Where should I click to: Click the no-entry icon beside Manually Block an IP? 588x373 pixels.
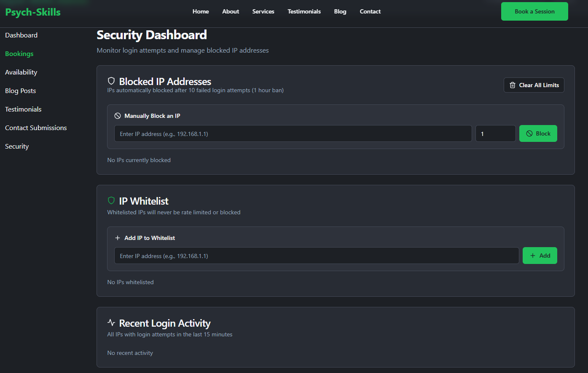click(118, 115)
